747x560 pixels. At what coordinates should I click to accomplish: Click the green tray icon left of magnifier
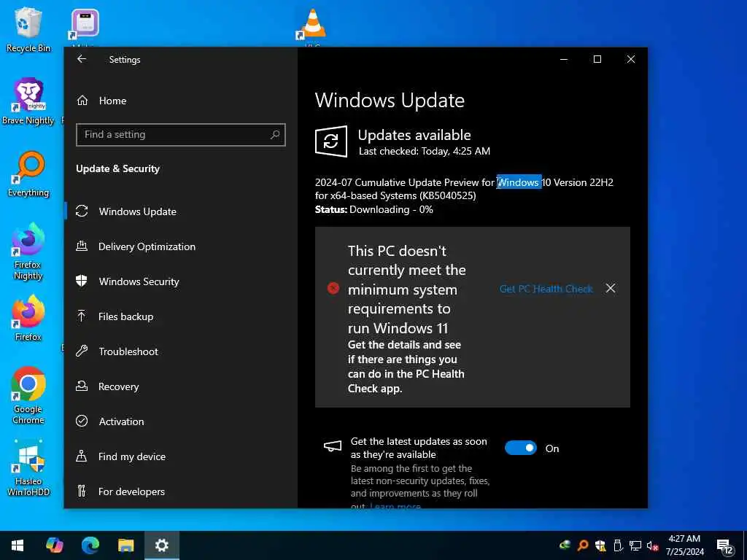[x=565, y=545]
